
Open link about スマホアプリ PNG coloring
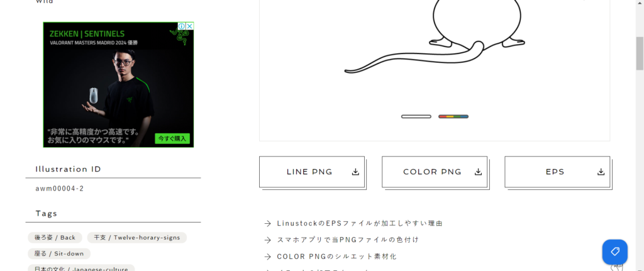point(348,240)
